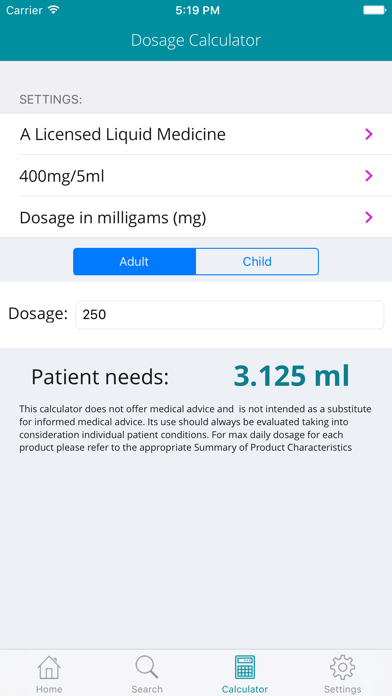This screenshot has width=392, height=696.
Task: Select the Dosage in milligams (mg) row
Action: point(196,218)
